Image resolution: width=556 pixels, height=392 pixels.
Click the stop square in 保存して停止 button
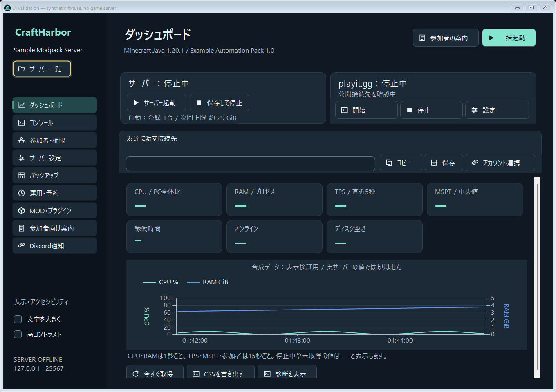[x=199, y=103]
